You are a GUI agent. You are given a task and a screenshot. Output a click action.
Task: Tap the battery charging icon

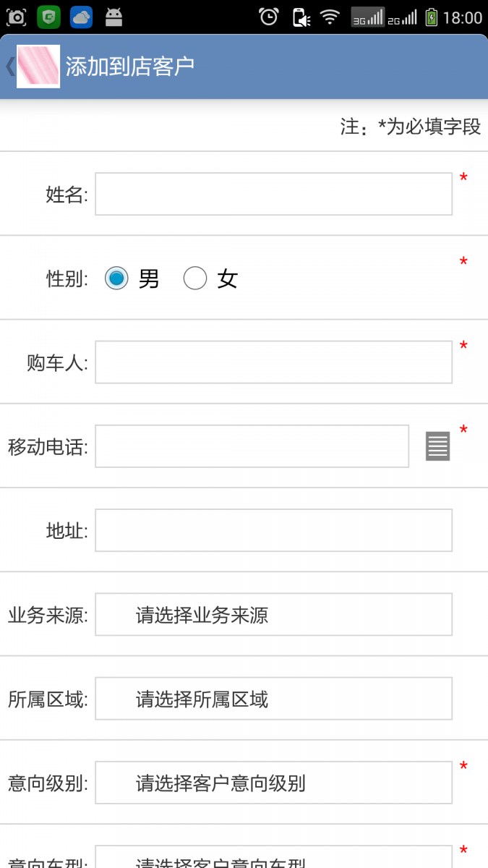point(432,17)
